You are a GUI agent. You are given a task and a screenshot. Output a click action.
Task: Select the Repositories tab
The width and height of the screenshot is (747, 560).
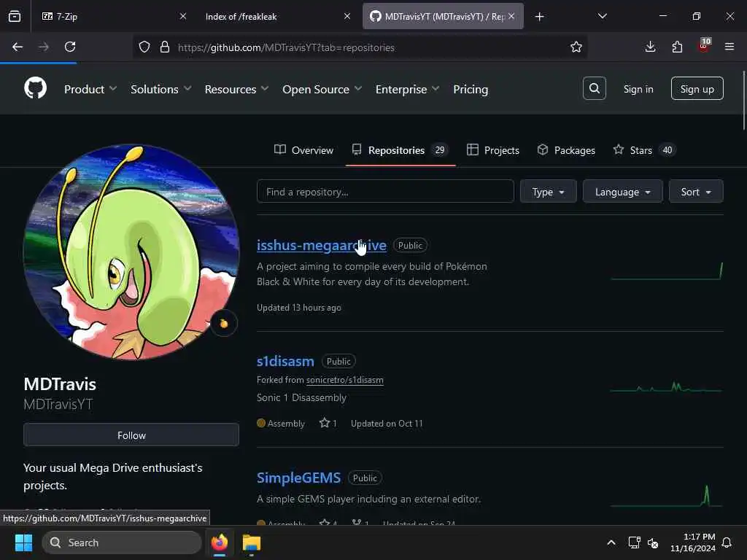pos(400,150)
